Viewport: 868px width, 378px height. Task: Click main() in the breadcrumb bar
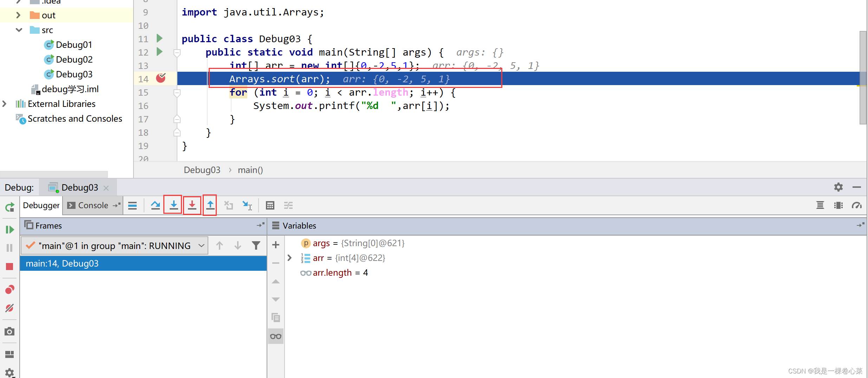tap(250, 170)
